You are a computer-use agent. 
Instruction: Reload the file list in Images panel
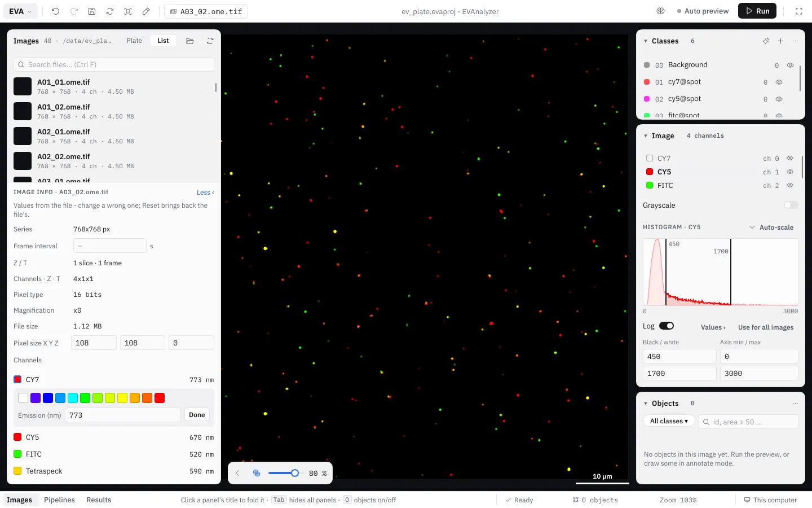coord(210,41)
